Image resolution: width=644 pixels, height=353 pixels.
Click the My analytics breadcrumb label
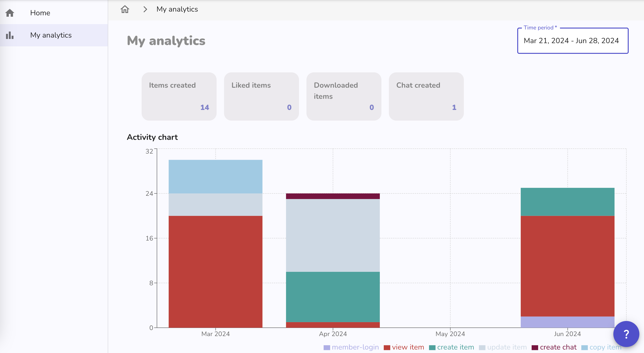pos(177,9)
